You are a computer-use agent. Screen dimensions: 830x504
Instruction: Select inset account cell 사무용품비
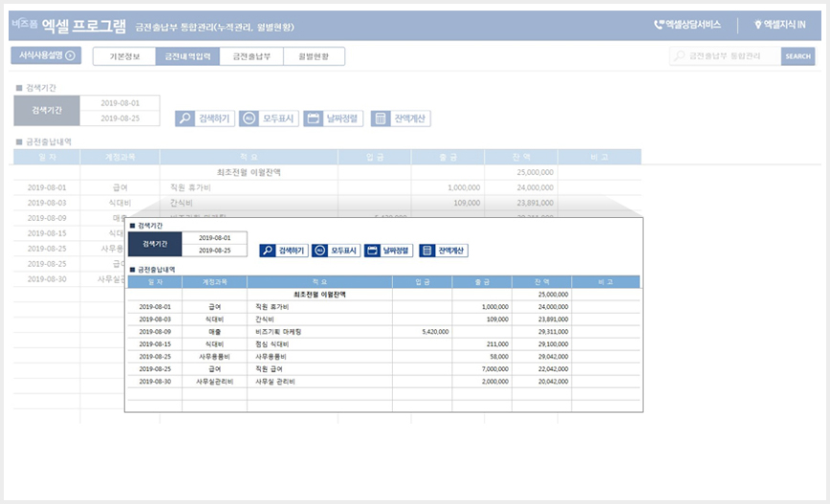click(214, 357)
